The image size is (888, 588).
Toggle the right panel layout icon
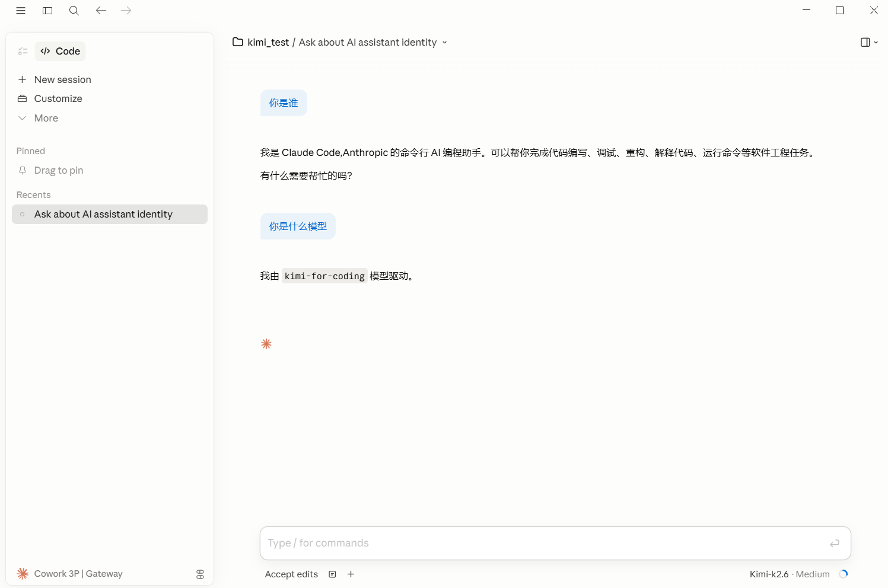pos(865,42)
